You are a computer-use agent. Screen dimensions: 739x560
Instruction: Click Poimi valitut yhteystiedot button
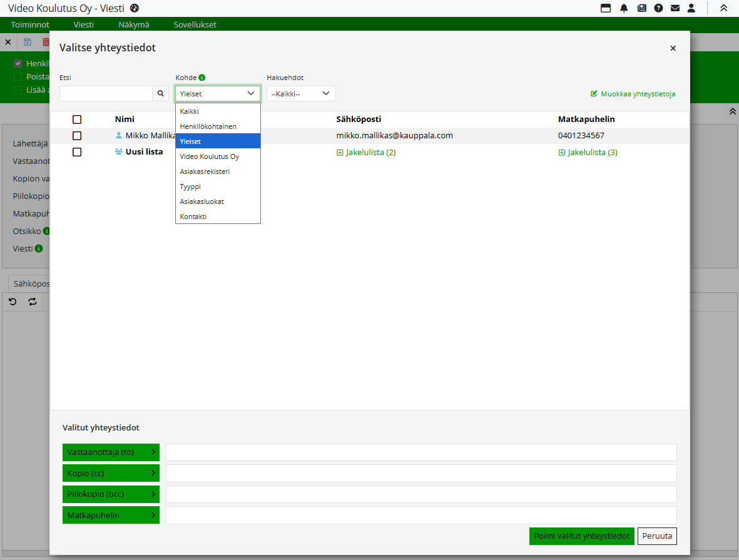581,536
